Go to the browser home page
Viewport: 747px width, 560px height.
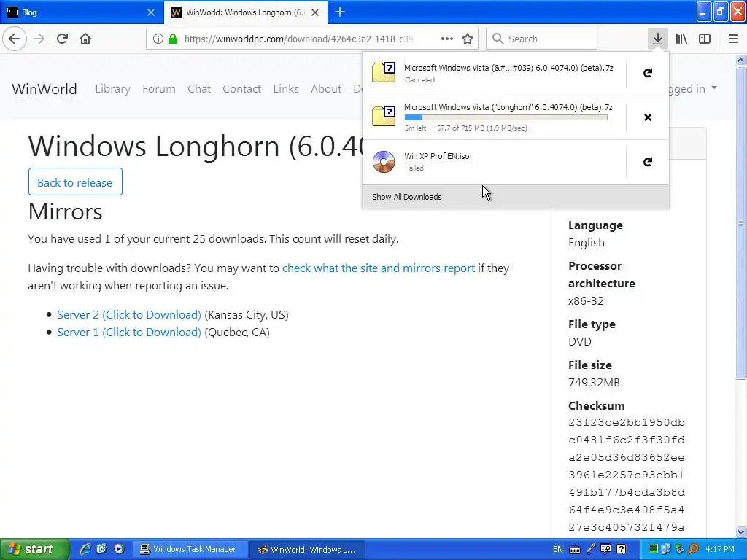85,39
